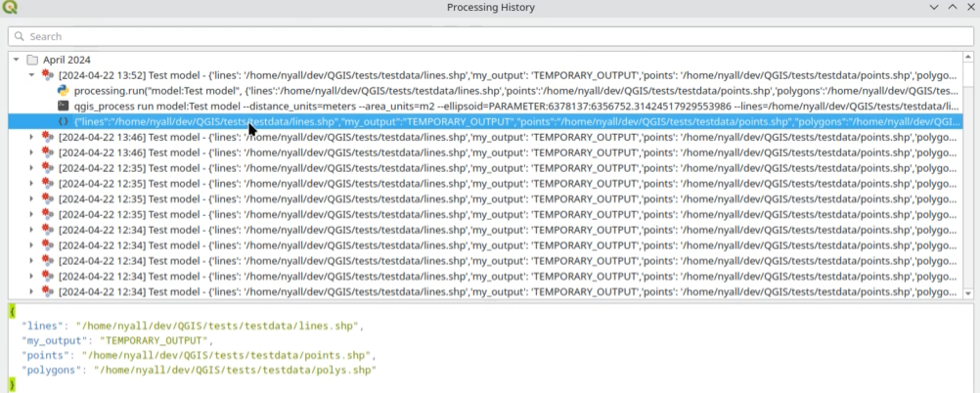Click the magnifier icon in the search box

(x=19, y=37)
